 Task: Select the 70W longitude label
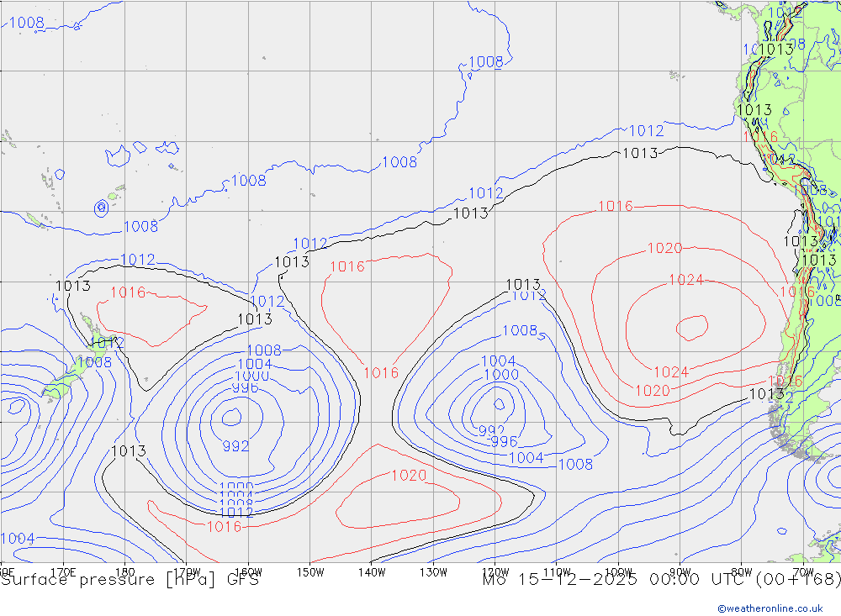(803, 572)
